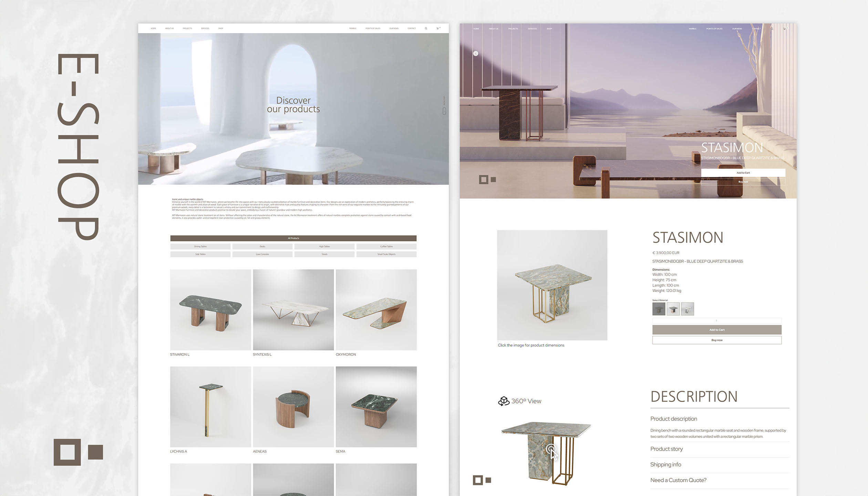868x496 pixels.
Task: Select the second material swatch
Action: coord(673,309)
